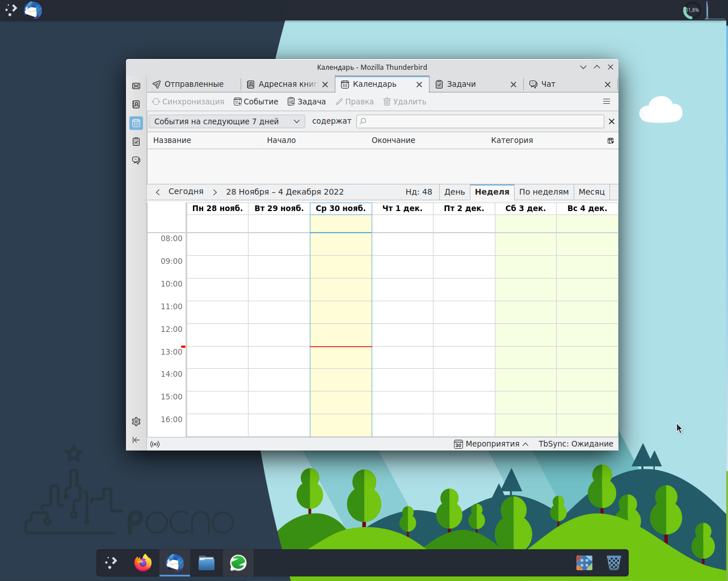Switch calendar to День view
The image size is (728, 581).
coord(455,192)
